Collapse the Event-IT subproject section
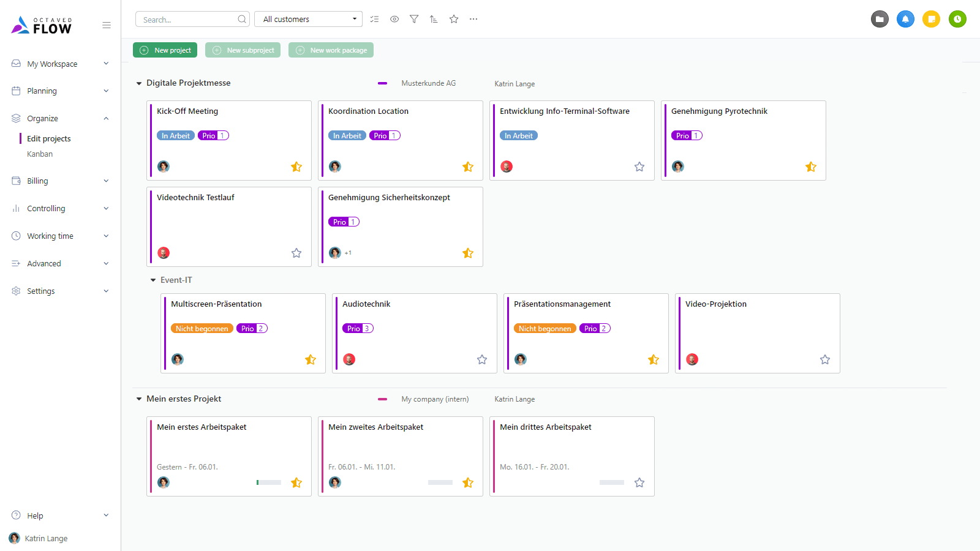This screenshot has width=980, height=551. (153, 280)
